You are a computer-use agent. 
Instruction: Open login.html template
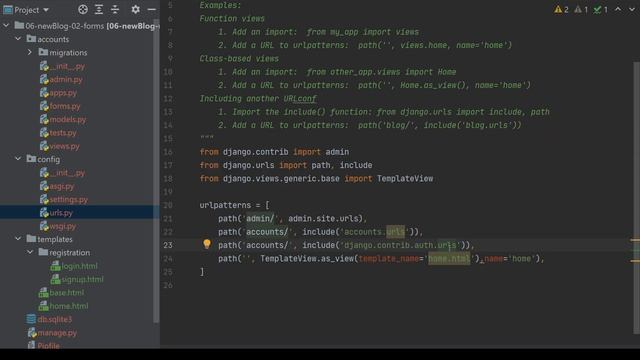coord(80,266)
